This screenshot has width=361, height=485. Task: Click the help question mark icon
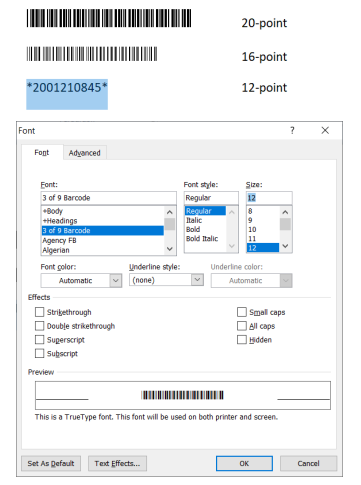pyautogui.click(x=292, y=130)
